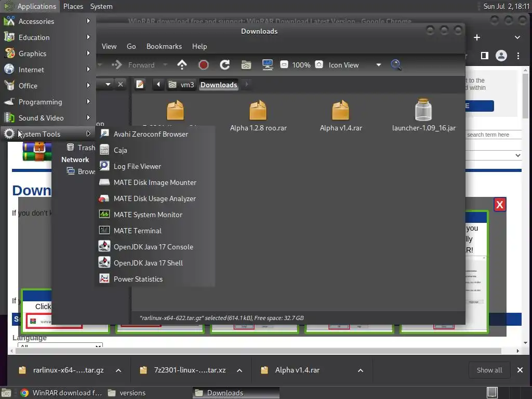This screenshot has width=532, height=399.
Task: Click the Chrome tab search chevron
Action: tap(517, 37)
